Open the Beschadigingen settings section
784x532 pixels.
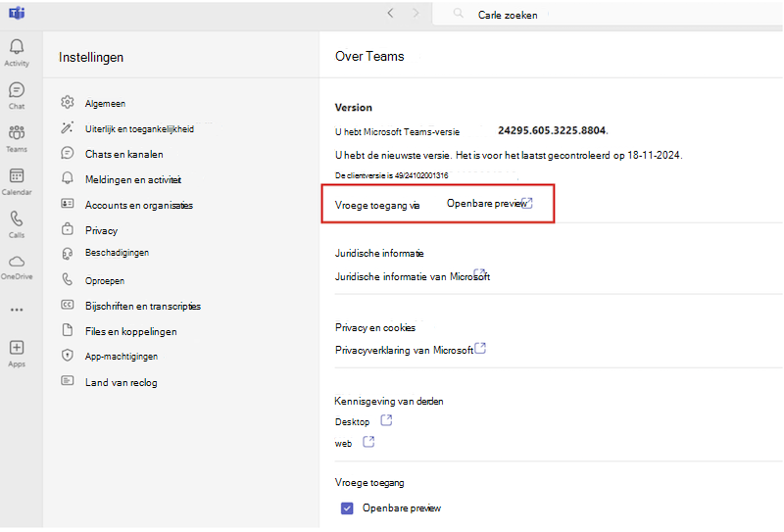(117, 253)
